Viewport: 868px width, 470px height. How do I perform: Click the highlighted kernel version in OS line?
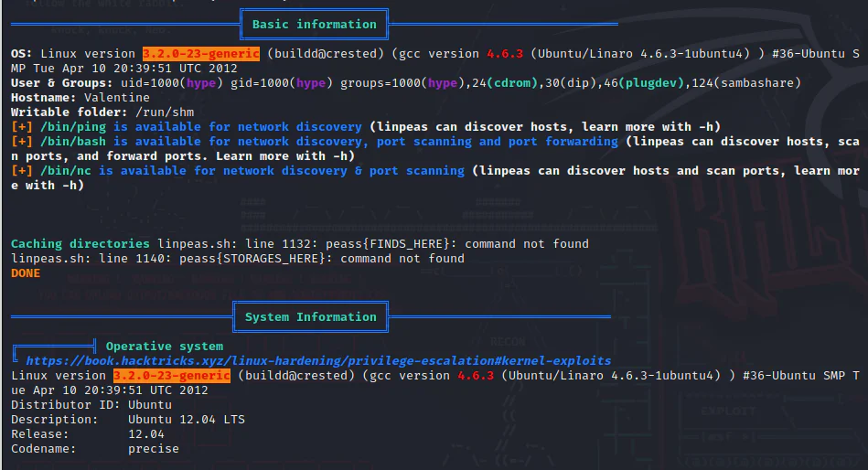pos(201,54)
